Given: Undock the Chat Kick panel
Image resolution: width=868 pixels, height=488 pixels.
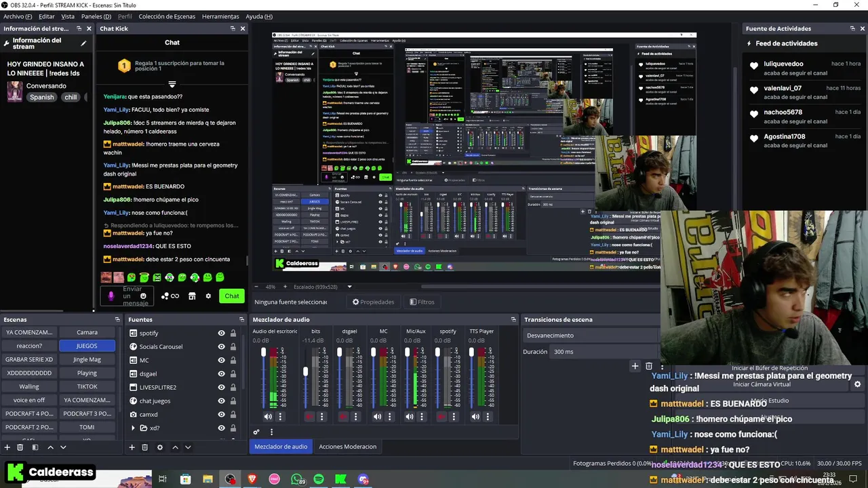Looking at the screenshot, I should (233, 28).
